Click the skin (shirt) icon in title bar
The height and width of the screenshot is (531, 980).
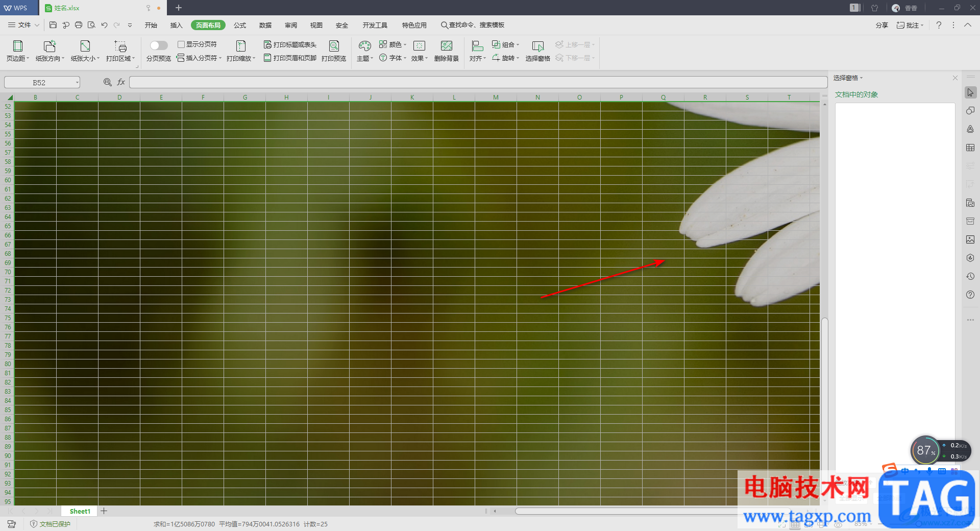click(875, 8)
